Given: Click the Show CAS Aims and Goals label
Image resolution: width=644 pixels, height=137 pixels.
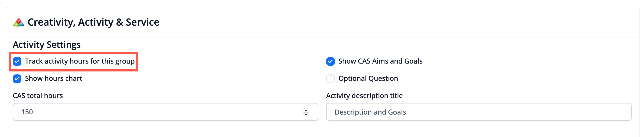Looking at the screenshot, I should pyautogui.click(x=380, y=61).
